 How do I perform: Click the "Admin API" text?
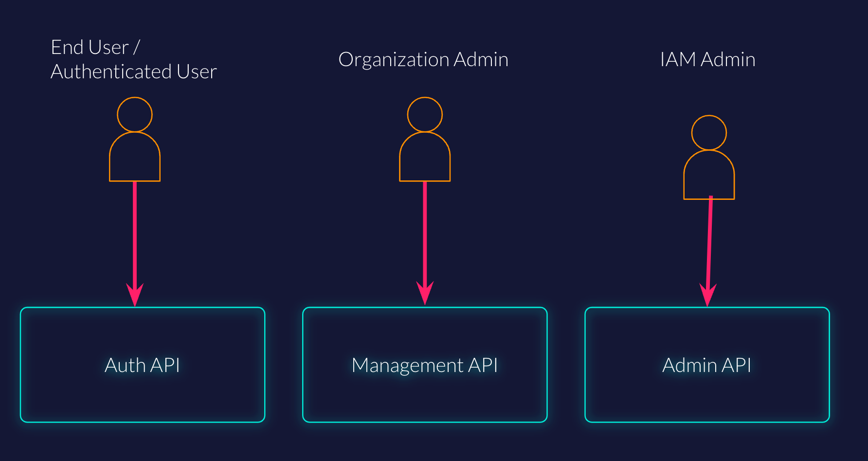(x=706, y=365)
